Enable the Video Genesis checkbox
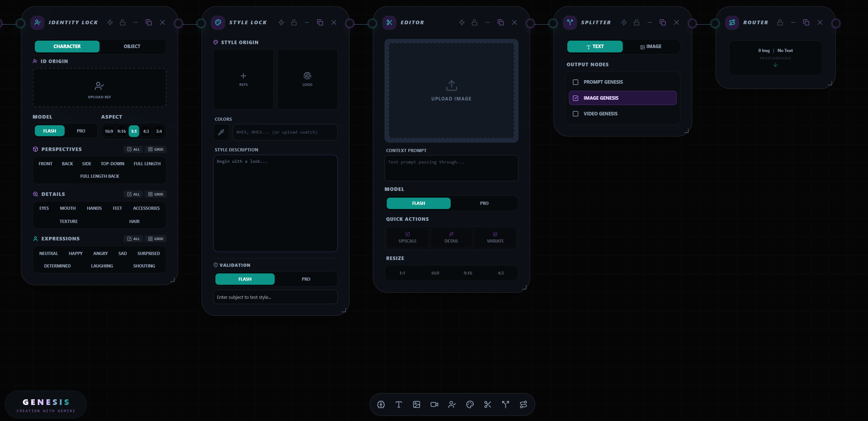The image size is (868, 421). (576, 114)
